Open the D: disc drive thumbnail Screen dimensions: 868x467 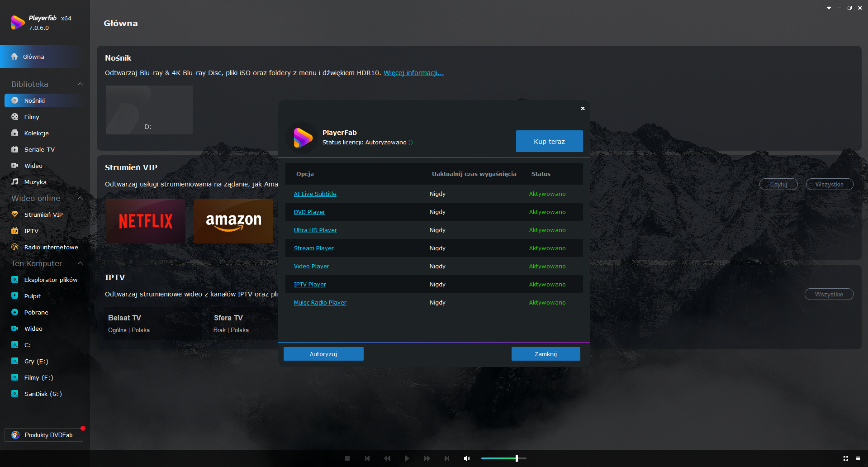[x=149, y=110]
